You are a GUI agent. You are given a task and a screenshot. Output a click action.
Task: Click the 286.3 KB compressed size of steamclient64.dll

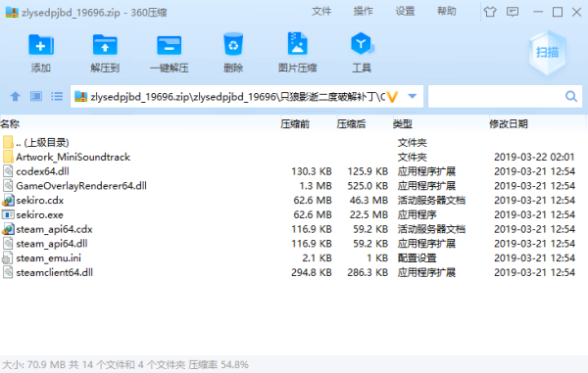[x=367, y=272]
